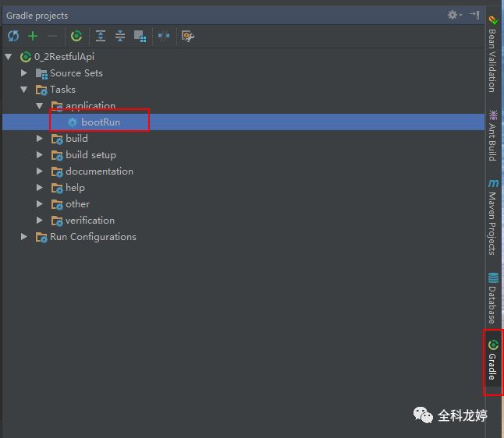
Task: Expand the build setup task group
Action: coord(40,155)
